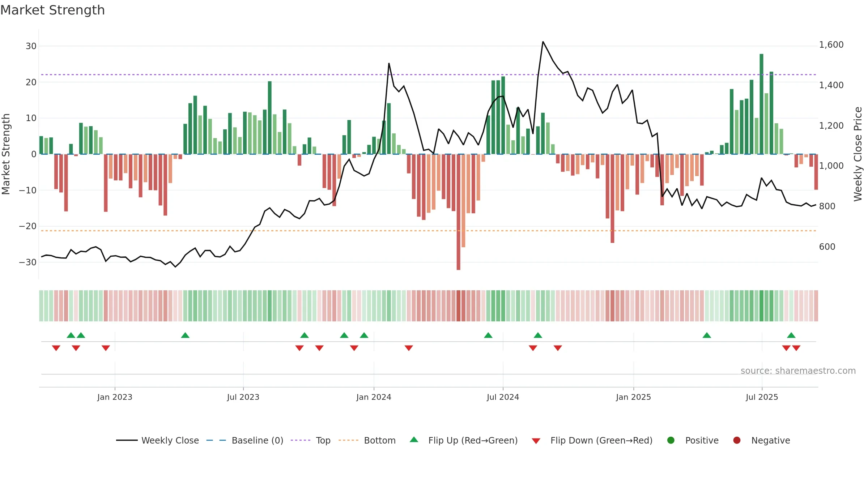Click the Market Strength chart title
The height and width of the screenshot is (488, 868).
pos(52,10)
